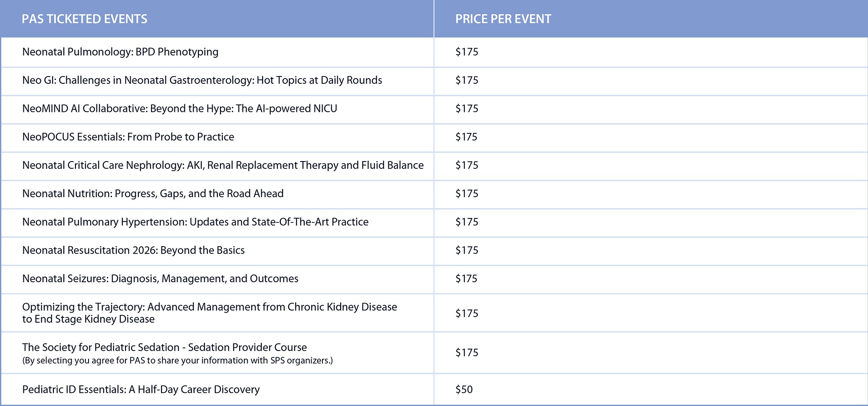
Task: Click the $175 price for NeoPOCUS Essentials
Action: click(x=467, y=137)
